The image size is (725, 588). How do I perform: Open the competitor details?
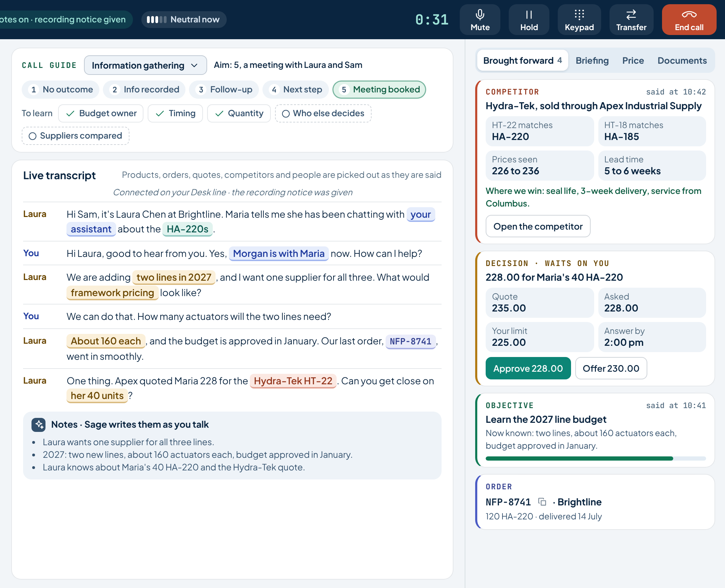538,226
